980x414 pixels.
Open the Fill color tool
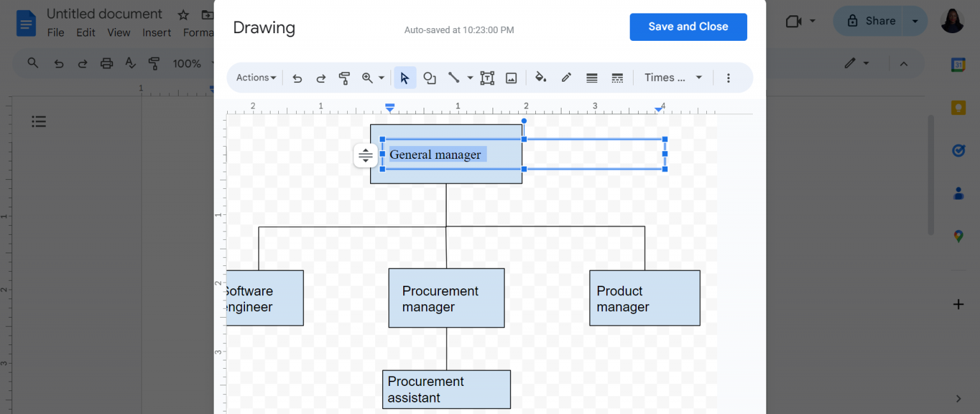pos(540,77)
